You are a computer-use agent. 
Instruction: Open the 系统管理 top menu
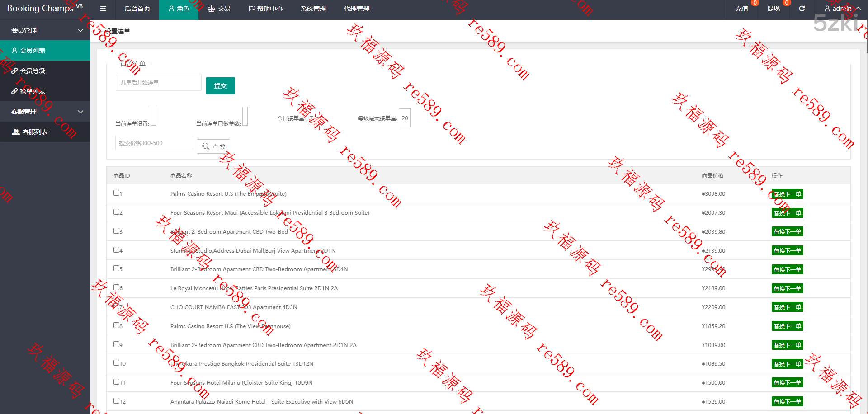[x=313, y=9]
